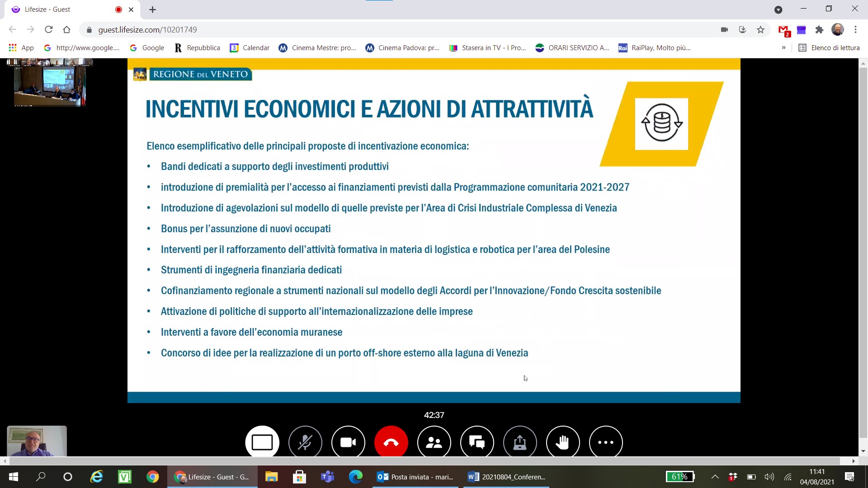Viewport: 868px width, 488px height.
Task: Open Elenco di lettura reading list
Action: pos(829,47)
